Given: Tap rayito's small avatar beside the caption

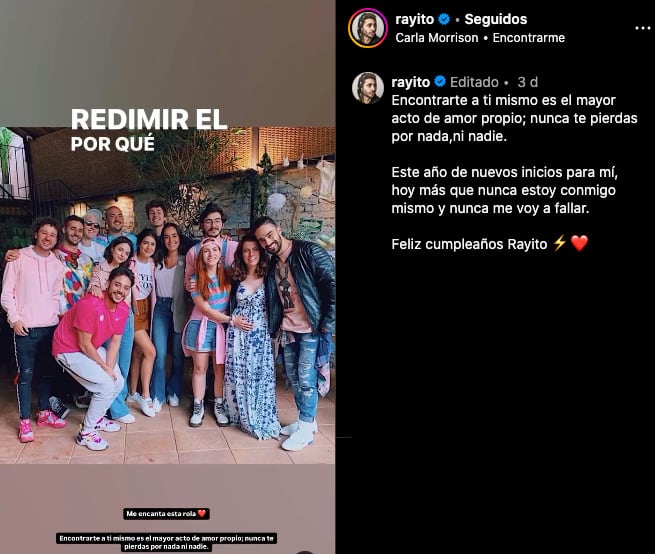Looking at the screenshot, I should click(x=368, y=88).
